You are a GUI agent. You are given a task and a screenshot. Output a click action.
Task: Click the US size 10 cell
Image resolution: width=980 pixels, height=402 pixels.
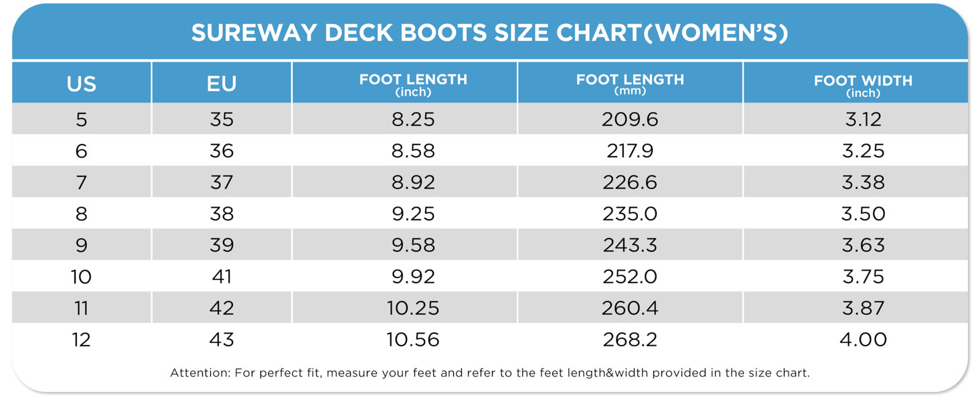81,277
